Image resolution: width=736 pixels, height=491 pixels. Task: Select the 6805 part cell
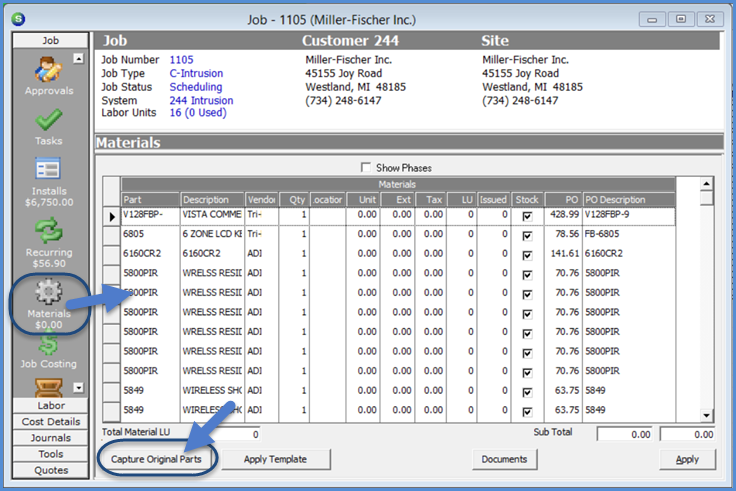click(x=150, y=234)
